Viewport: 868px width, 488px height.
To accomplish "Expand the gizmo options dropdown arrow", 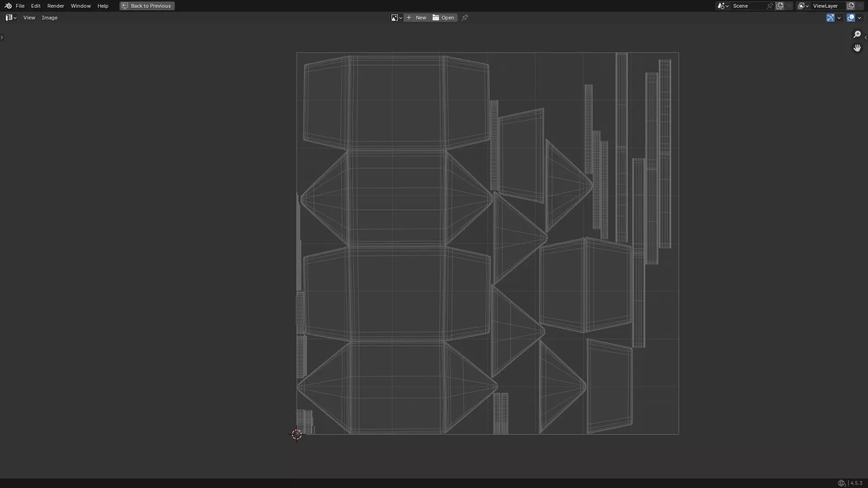I will tap(839, 18).
